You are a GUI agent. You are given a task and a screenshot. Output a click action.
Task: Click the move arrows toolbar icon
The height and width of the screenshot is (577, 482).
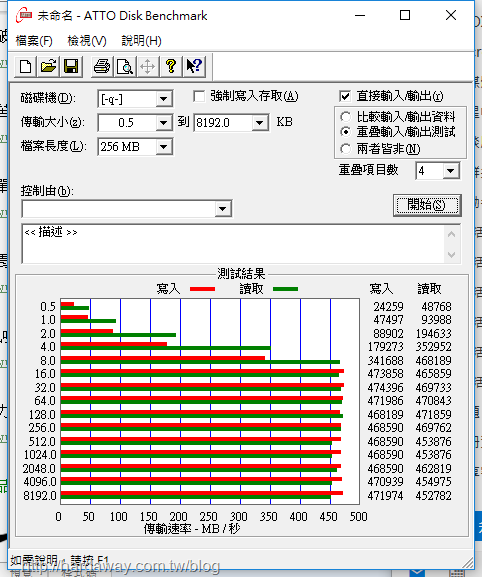click(x=148, y=67)
